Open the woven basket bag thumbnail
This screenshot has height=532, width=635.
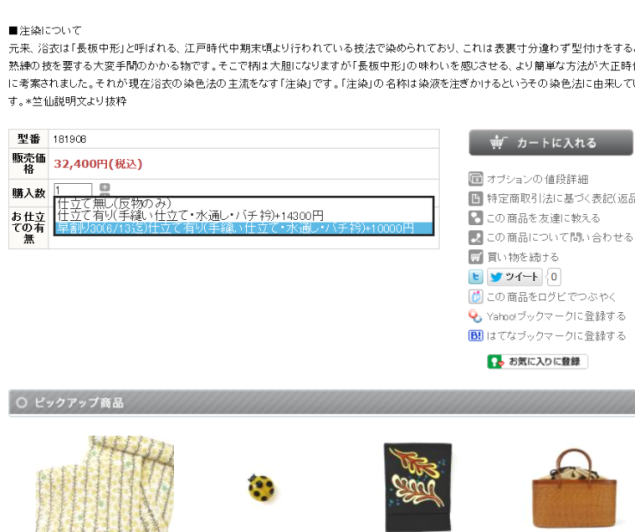coord(574,488)
